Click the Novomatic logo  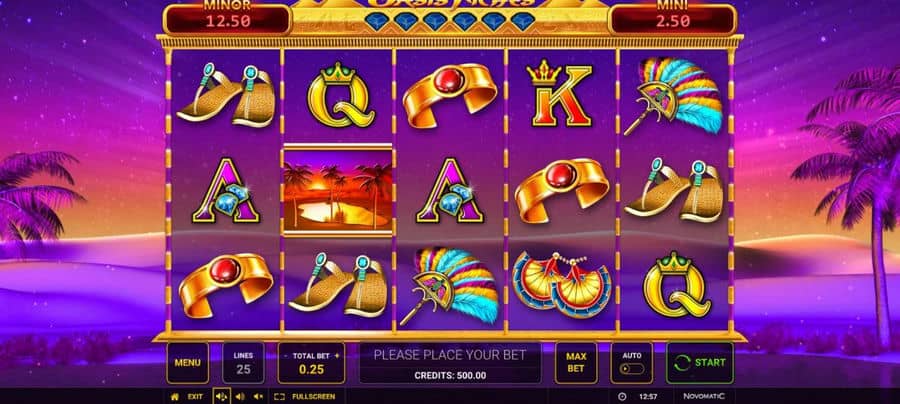(704, 397)
